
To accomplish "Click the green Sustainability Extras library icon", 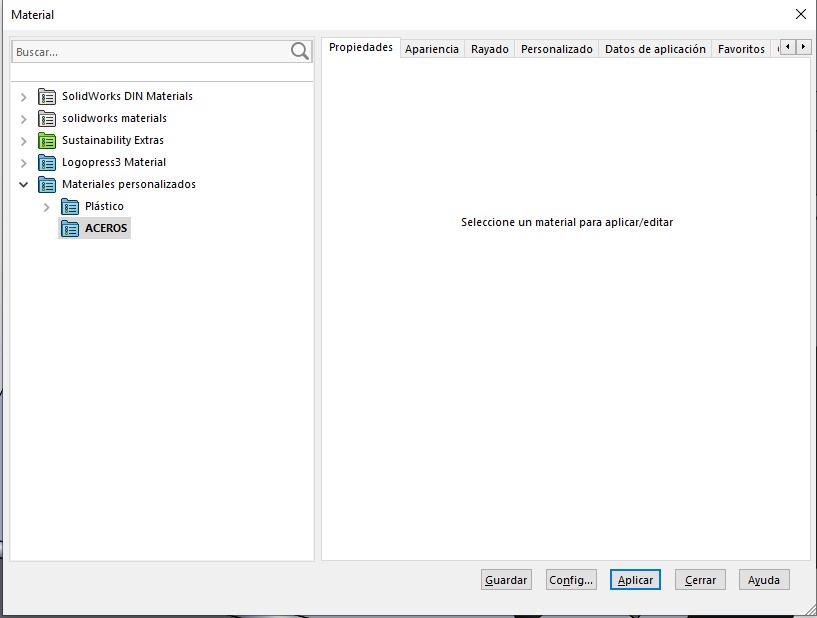I will point(47,141).
